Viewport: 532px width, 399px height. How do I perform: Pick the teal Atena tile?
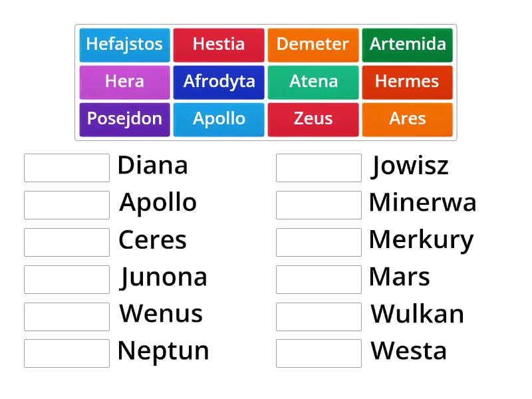pyautogui.click(x=313, y=82)
